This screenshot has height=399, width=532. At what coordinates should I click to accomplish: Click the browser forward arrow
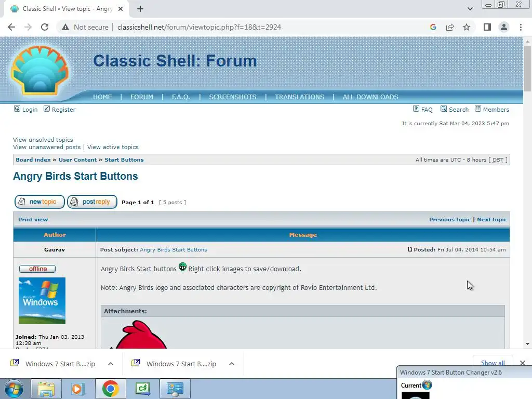tap(28, 27)
